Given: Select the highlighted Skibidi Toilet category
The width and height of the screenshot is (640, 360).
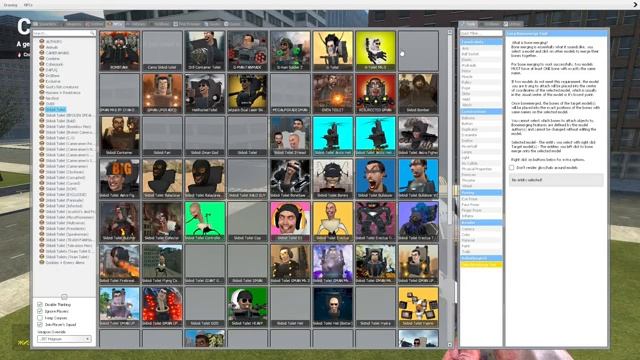Looking at the screenshot, I should 56,109.
